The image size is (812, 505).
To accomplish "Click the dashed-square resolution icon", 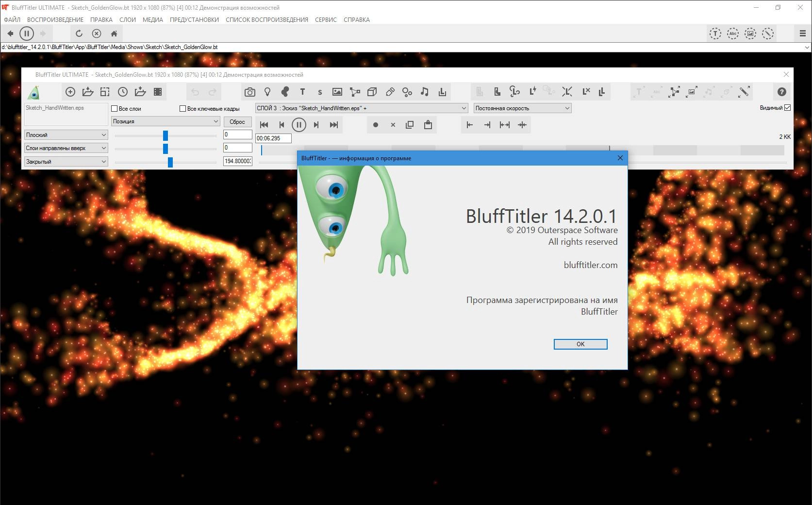I will tap(105, 92).
